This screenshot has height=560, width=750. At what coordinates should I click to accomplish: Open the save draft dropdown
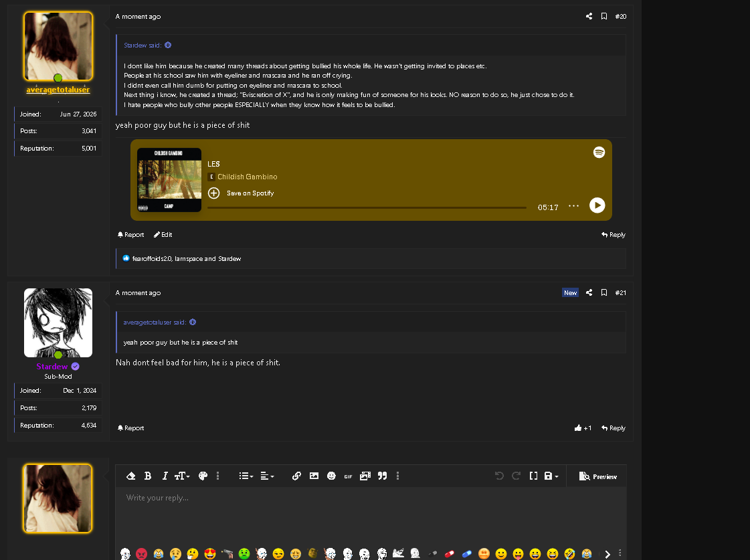[551, 476]
